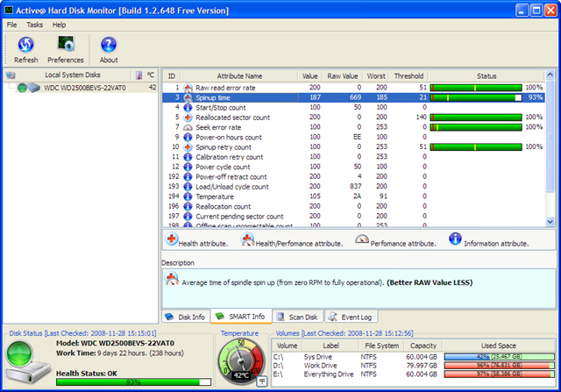The height and width of the screenshot is (392, 561).
Task: Click the Seek error rate status bar
Action: [x=476, y=127]
